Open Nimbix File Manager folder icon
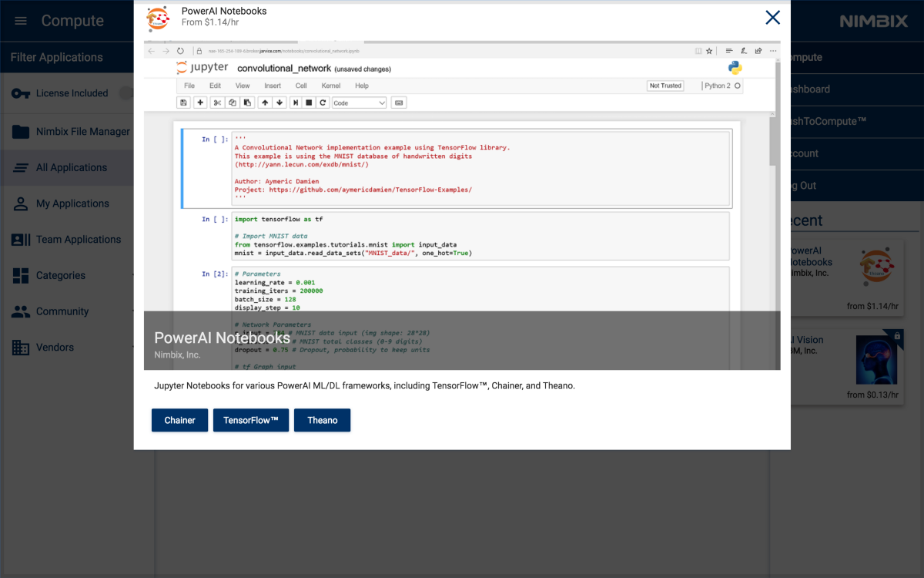This screenshot has height=578, width=924. (21, 132)
